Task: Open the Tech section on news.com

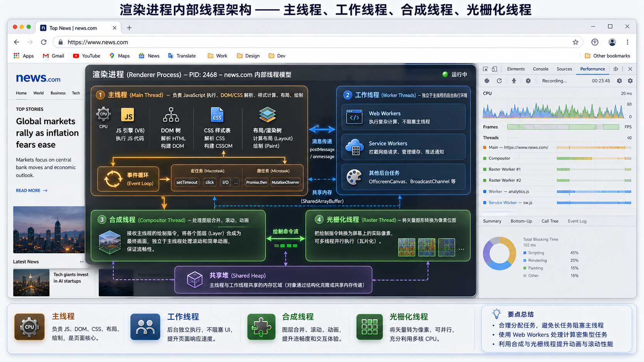Action: click(x=76, y=93)
